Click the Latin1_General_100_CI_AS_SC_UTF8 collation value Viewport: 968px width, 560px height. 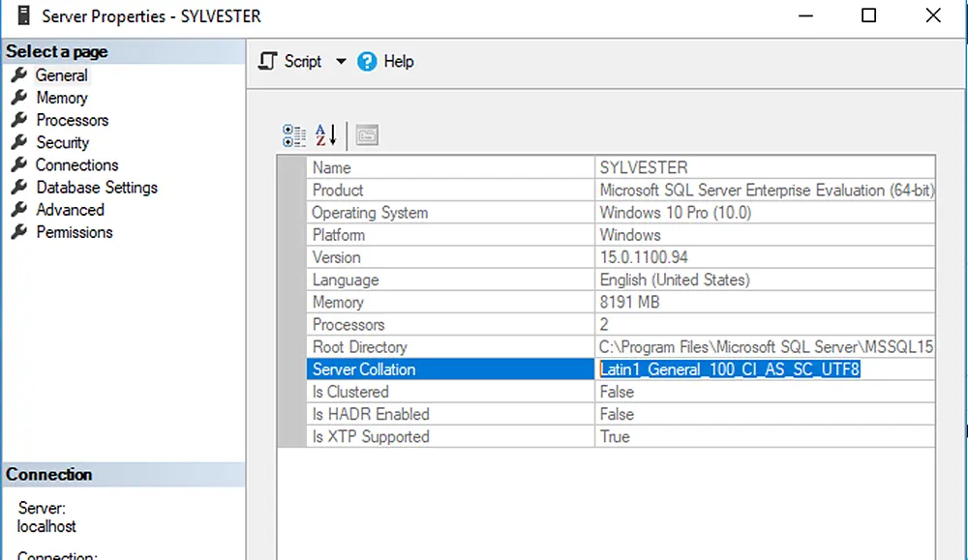[x=730, y=369]
